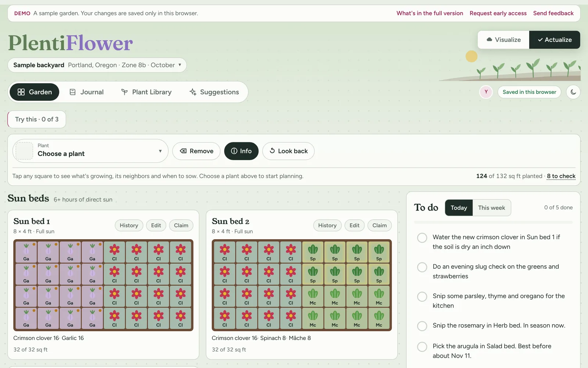Switch to Visualize mode
The image size is (588, 368).
[503, 40]
